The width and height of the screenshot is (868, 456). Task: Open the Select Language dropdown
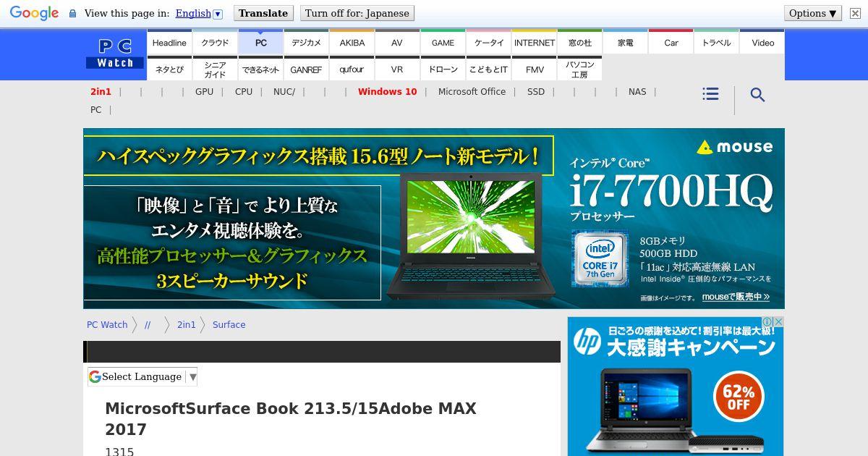click(x=142, y=376)
